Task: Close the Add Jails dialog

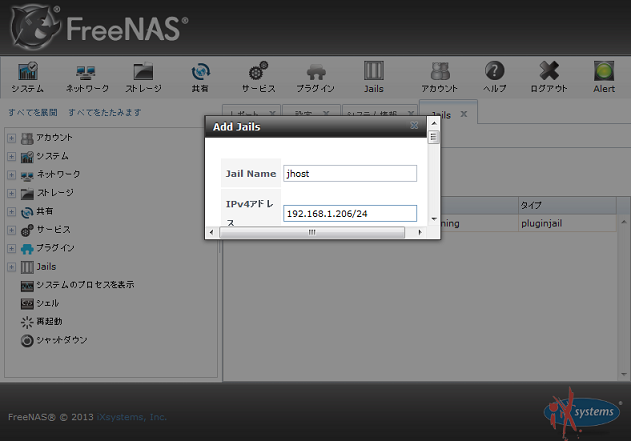Action: [x=414, y=126]
